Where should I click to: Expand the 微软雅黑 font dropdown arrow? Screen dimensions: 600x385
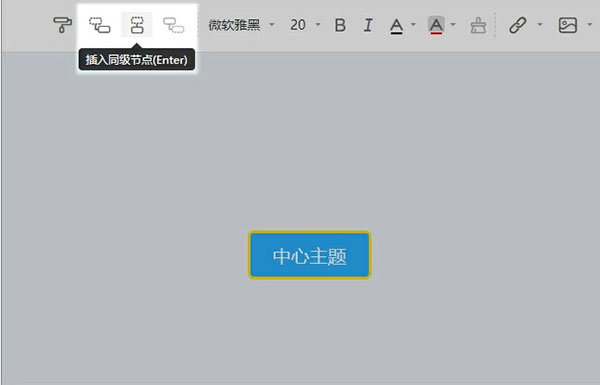click(272, 24)
